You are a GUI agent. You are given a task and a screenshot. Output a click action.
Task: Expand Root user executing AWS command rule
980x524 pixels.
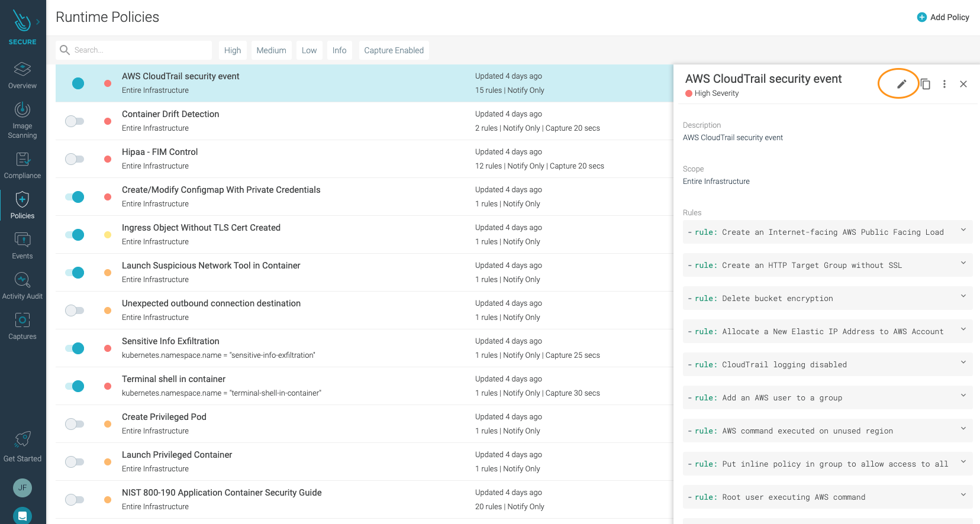[963, 495]
